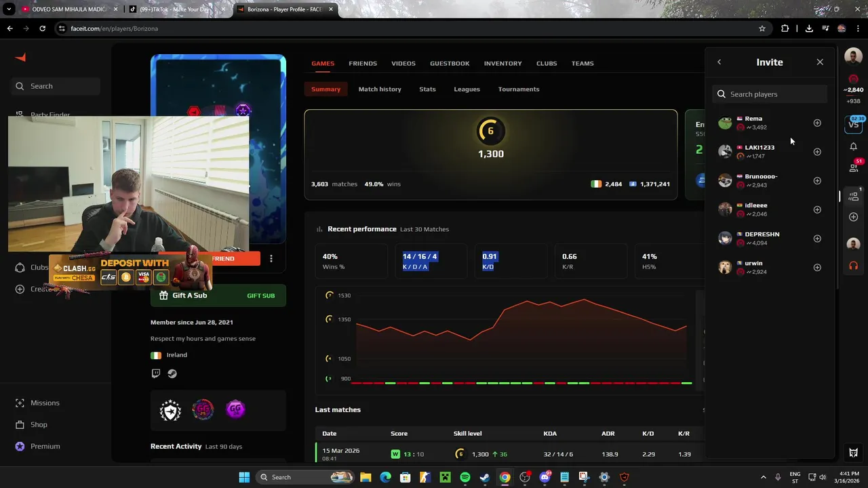868x488 pixels.
Task: Open the 15 Mar 2026 match row
Action: point(510,453)
